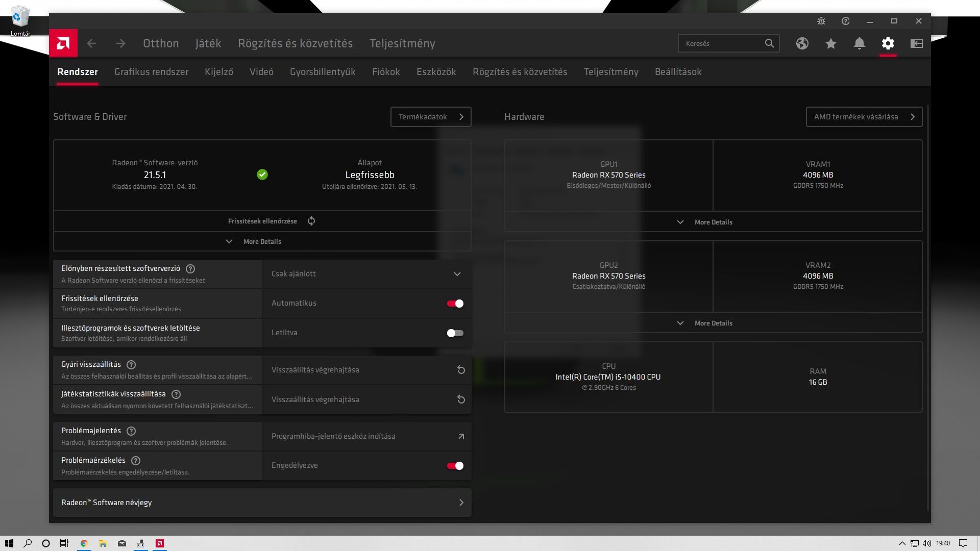Expand More Details under GPU2

pos(713,323)
